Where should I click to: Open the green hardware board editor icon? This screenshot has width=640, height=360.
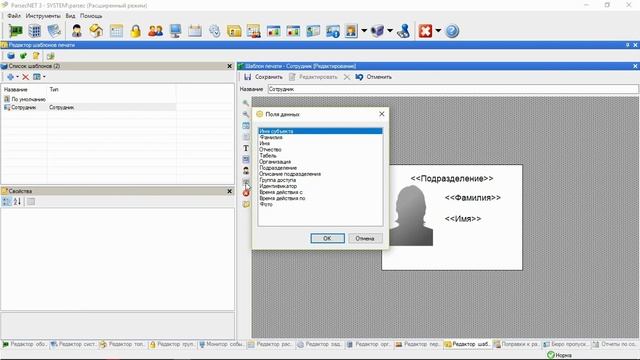[x=15, y=31]
